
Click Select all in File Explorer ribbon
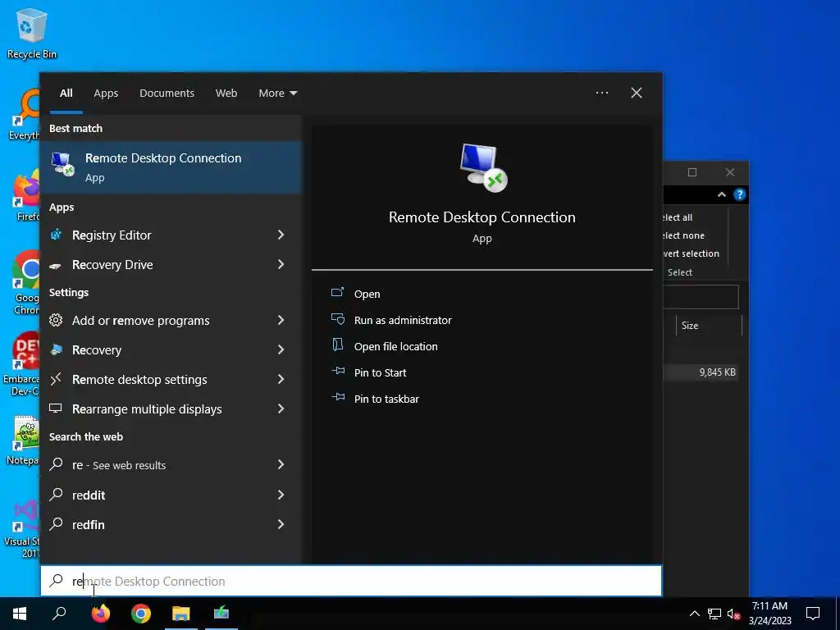pyautogui.click(x=678, y=217)
